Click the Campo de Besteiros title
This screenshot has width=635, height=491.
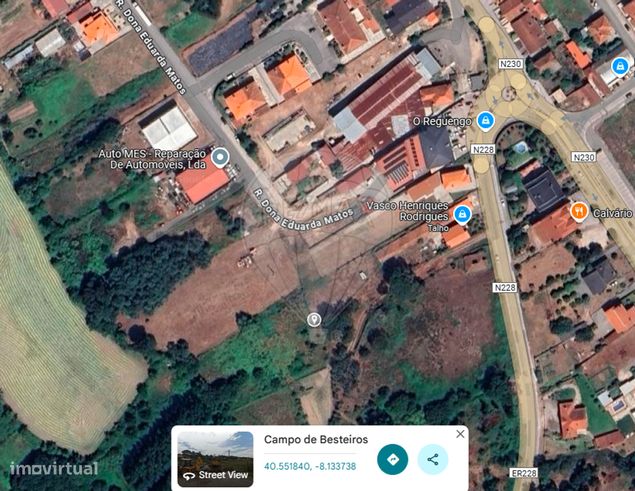(x=316, y=440)
